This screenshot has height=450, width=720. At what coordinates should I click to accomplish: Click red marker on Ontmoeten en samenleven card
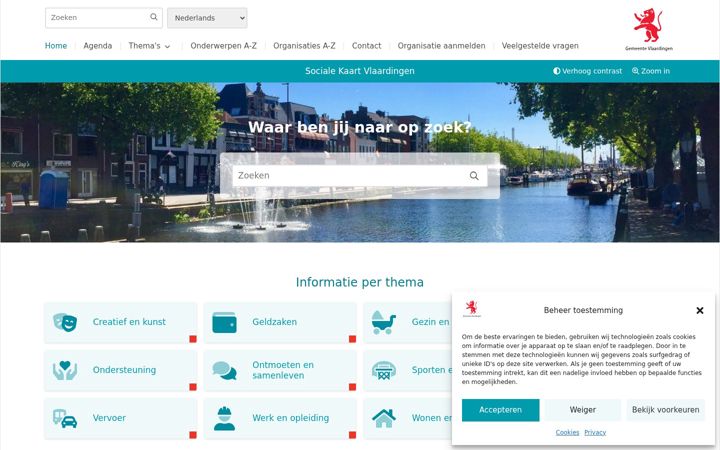coord(352,387)
